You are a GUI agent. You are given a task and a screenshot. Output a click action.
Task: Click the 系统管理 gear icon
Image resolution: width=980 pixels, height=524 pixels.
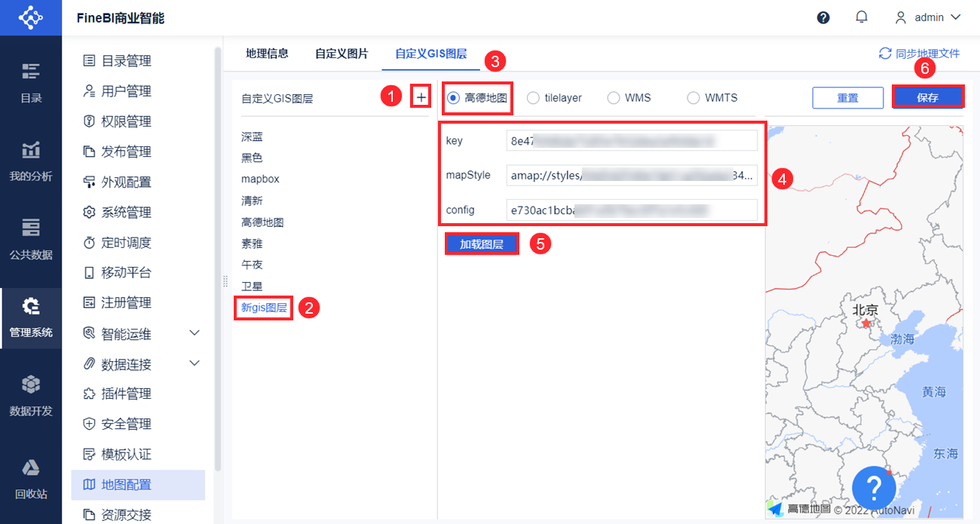click(89, 212)
